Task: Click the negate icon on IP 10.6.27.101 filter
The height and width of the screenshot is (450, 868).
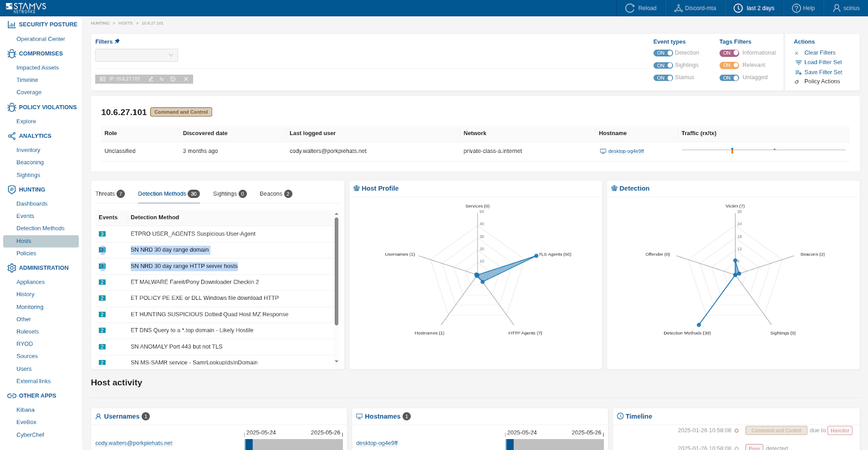Action: 173,79
